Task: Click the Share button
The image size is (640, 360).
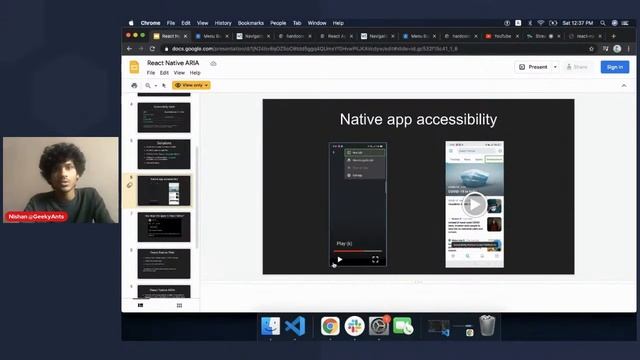Action: point(577,67)
